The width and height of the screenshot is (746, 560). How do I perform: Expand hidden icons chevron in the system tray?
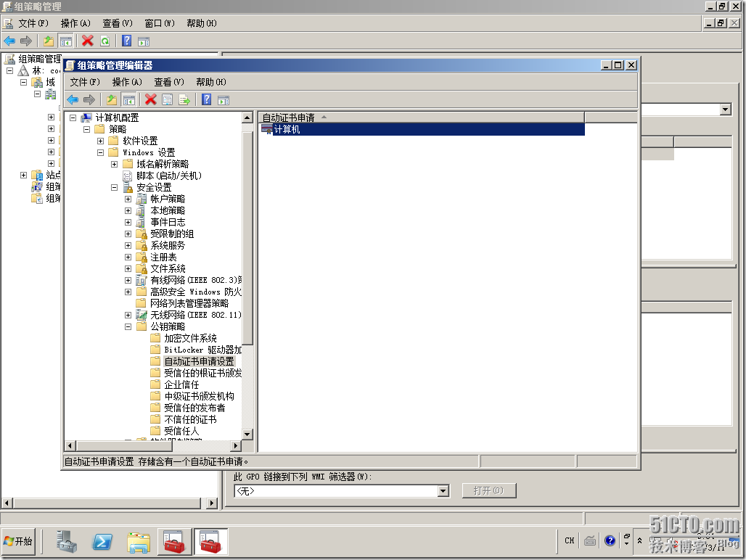pos(641,541)
